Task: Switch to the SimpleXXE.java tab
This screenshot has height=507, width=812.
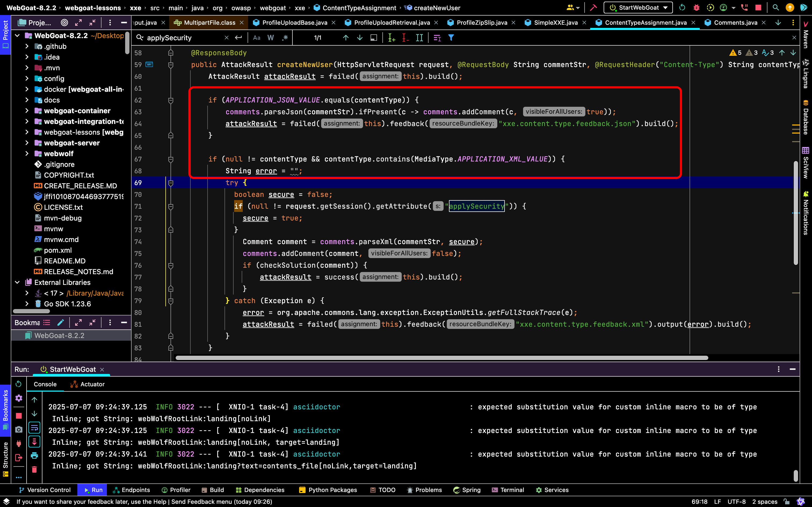Action: tap(555, 23)
